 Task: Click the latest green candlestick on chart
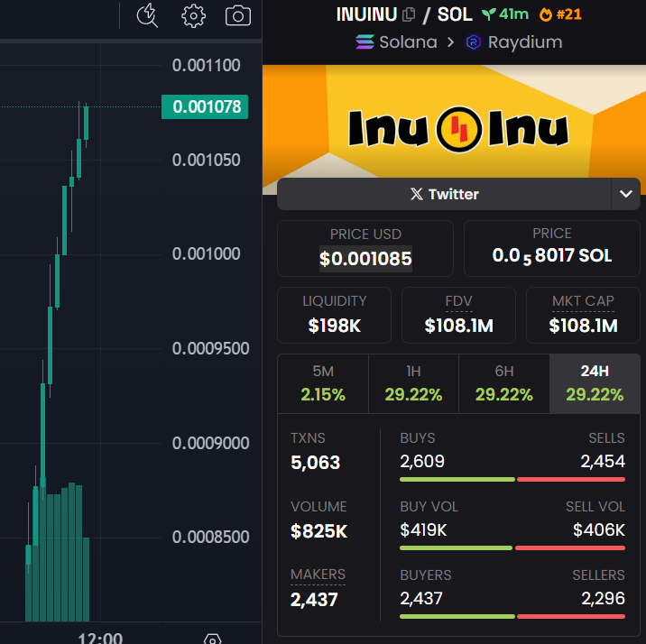[86, 123]
